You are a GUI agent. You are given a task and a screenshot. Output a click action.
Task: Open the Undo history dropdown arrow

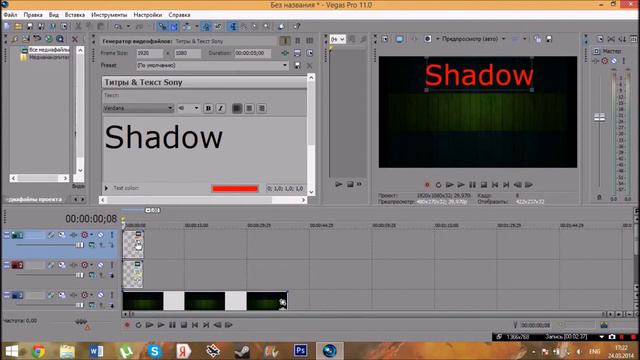click(128, 27)
